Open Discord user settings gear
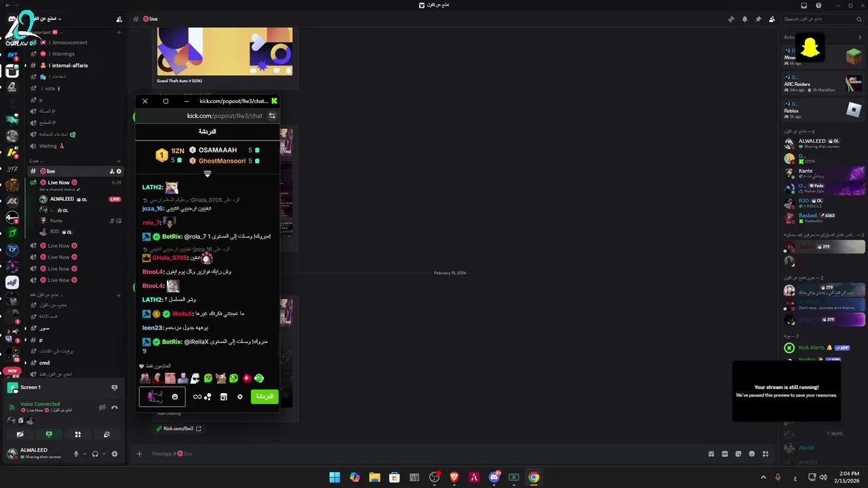This screenshot has width=868, height=488. 115,453
